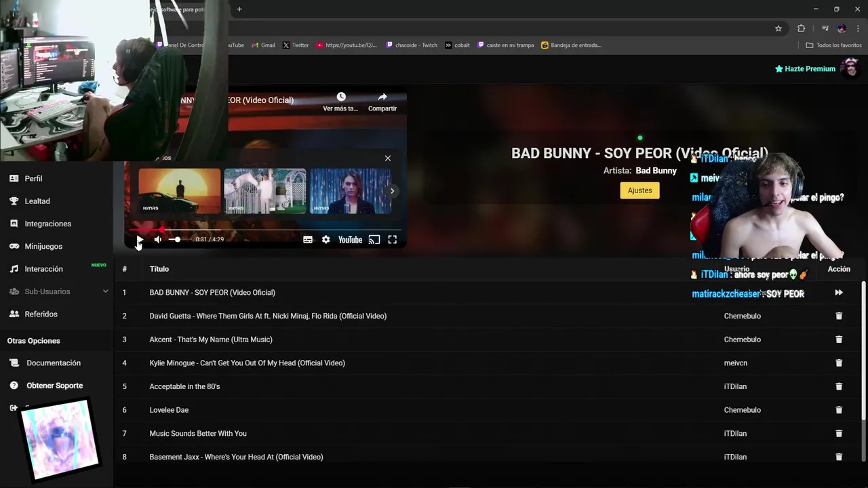Click Chemebulo user on Lovelee Dae row
The height and width of the screenshot is (488, 868).
coord(743,410)
